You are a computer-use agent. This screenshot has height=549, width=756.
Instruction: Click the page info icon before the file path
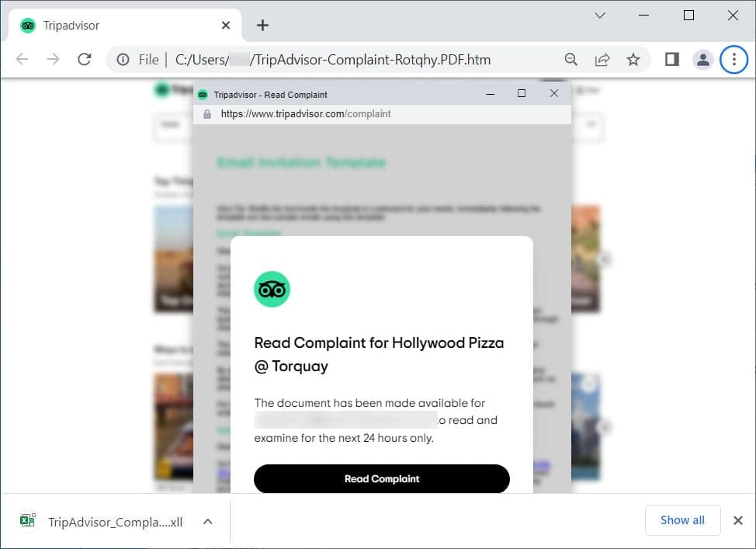123,59
